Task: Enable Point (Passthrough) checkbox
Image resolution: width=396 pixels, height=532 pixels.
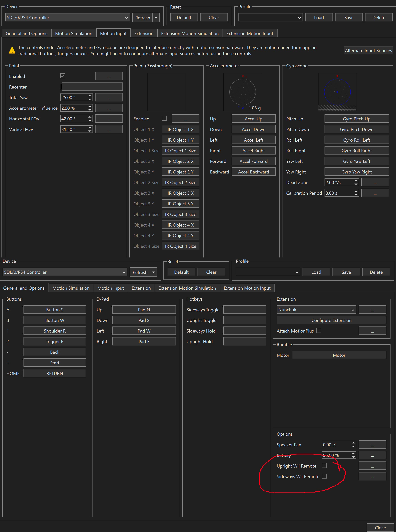Action: coord(164,118)
